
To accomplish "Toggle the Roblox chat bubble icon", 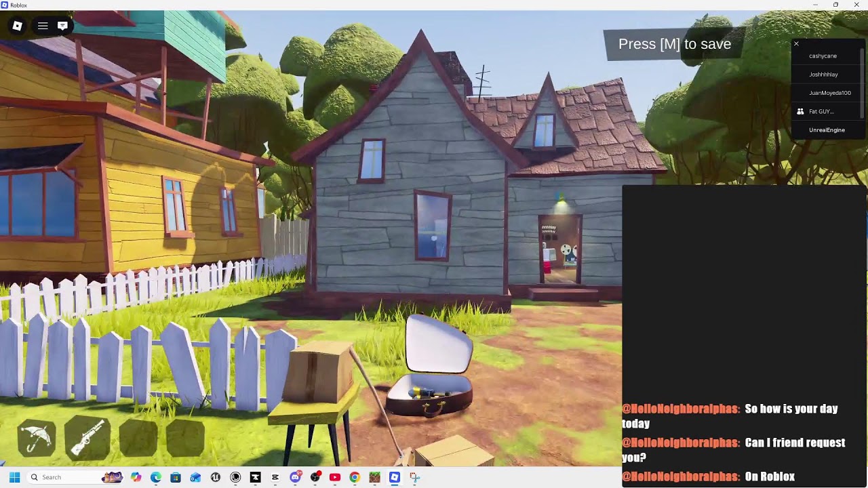I will [62, 26].
